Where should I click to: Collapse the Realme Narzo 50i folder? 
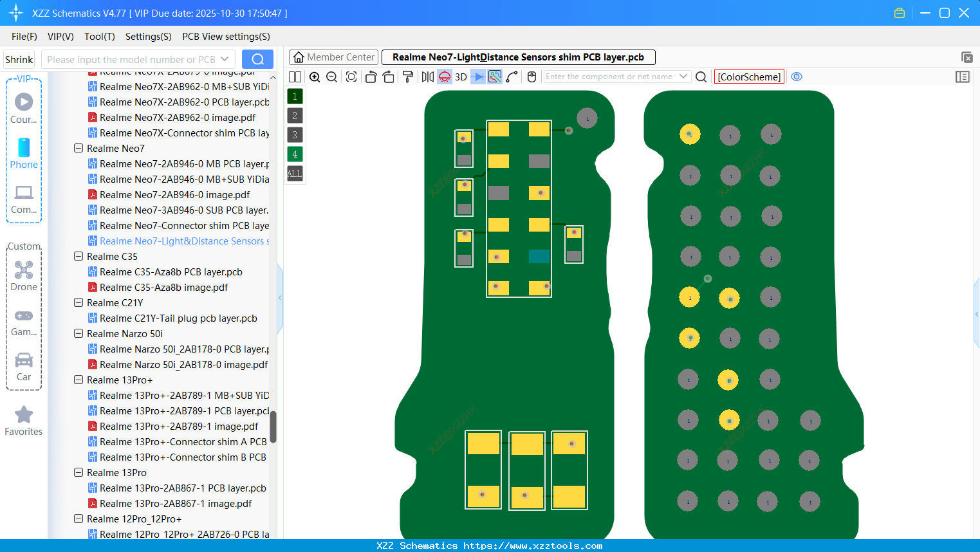(x=79, y=333)
